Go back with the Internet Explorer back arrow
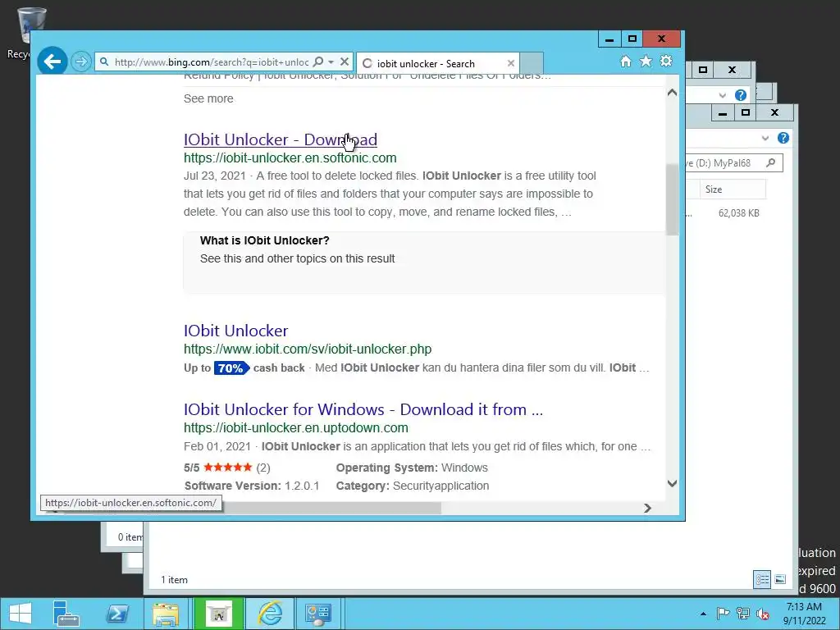The width and height of the screenshot is (840, 630). (52, 62)
